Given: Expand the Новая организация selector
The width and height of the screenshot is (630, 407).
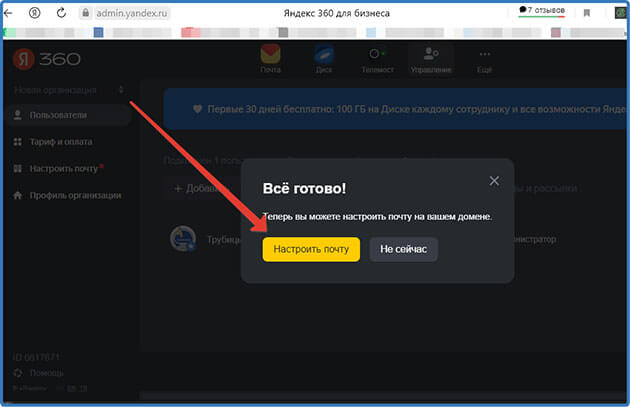Looking at the screenshot, I should click(69, 90).
